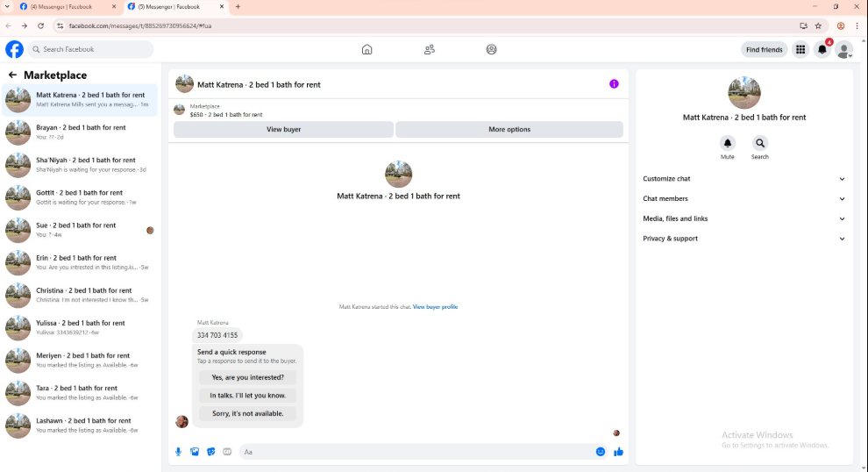Viewport: 868px width, 472px height.
Task: Open the View buyer profile link
Action: click(x=435, y=307)
